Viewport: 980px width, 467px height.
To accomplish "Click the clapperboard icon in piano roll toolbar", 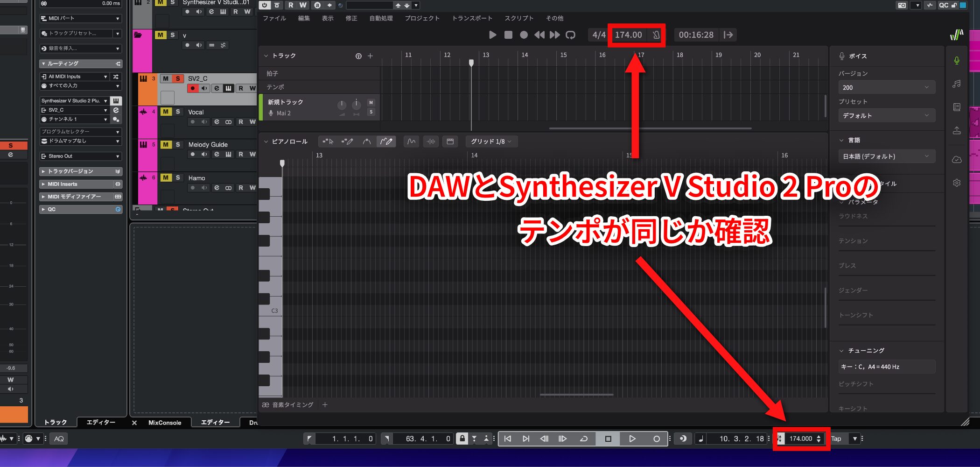I will [x=450, y=142].
